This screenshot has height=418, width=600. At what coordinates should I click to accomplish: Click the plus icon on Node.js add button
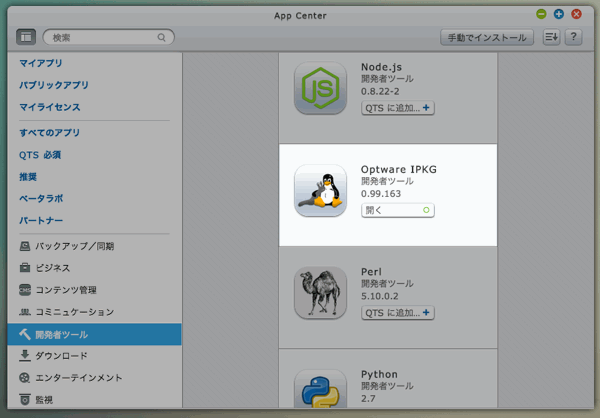tap(426, 108)
